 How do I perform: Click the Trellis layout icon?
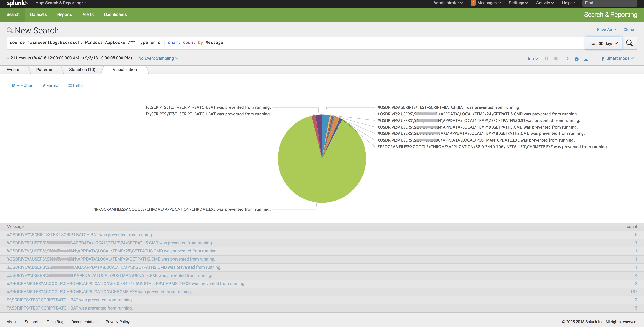click(x=76, y=85)
